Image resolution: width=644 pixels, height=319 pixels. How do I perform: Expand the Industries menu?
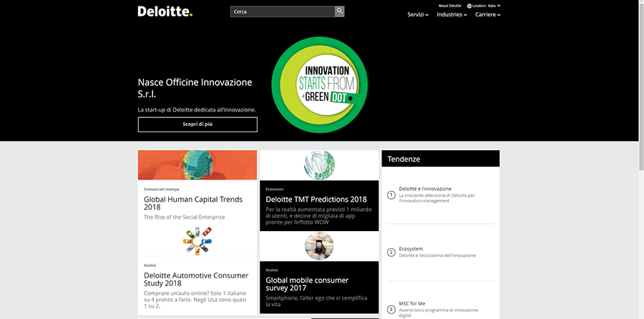tap(452, 15)
